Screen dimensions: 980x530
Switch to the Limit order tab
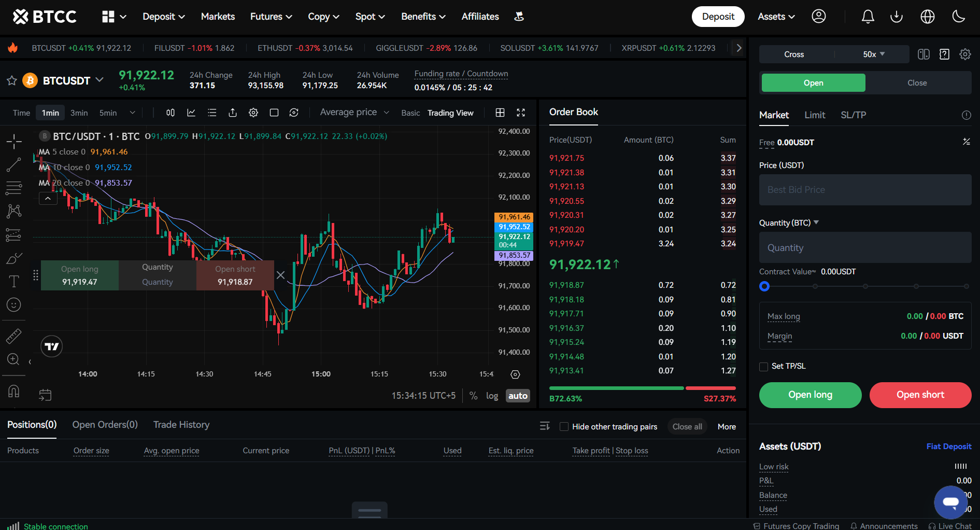click(815, 115)
